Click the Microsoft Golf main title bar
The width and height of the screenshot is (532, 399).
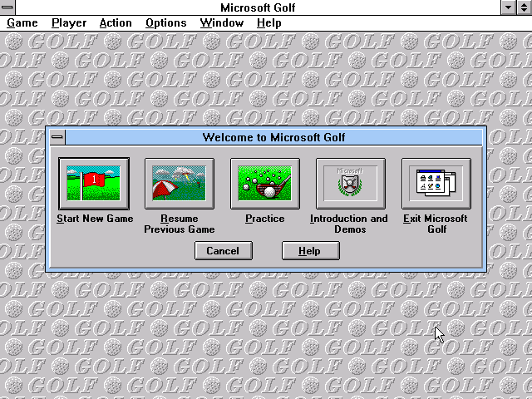[258, 7]
